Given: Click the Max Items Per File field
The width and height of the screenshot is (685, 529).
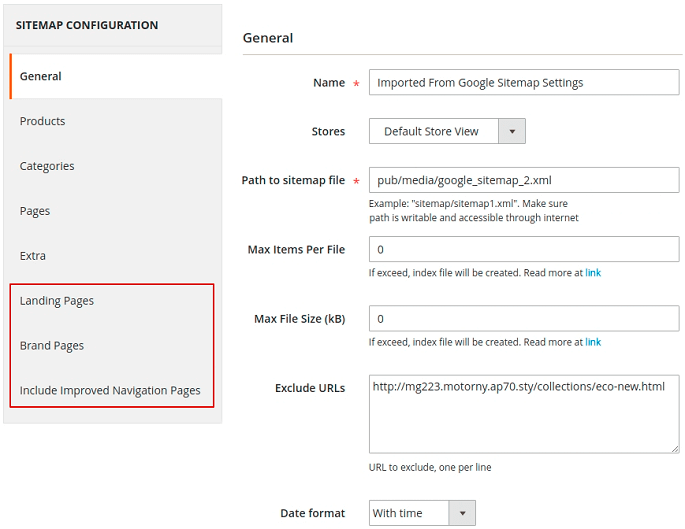Looking at the screenshot, I should coord(523,249).
